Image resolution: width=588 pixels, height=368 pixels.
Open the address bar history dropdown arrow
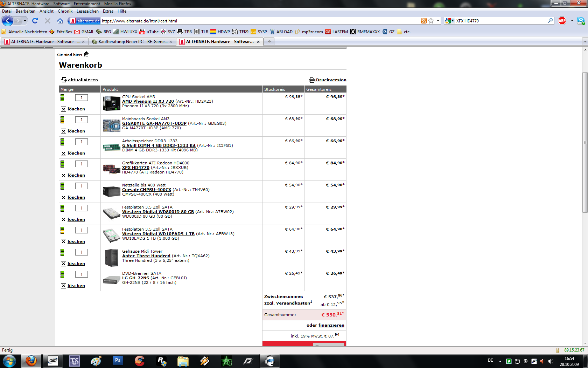tap(438, 21)
